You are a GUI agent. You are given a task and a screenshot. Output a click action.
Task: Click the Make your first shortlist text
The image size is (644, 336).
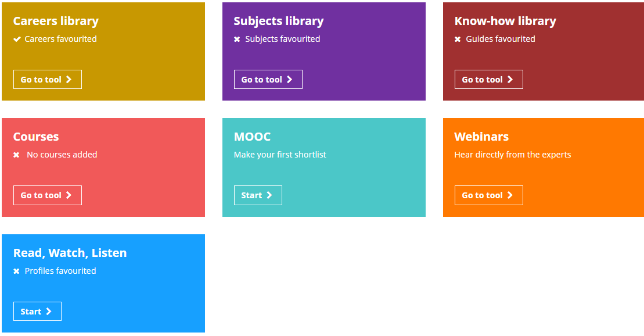point(280,155)
